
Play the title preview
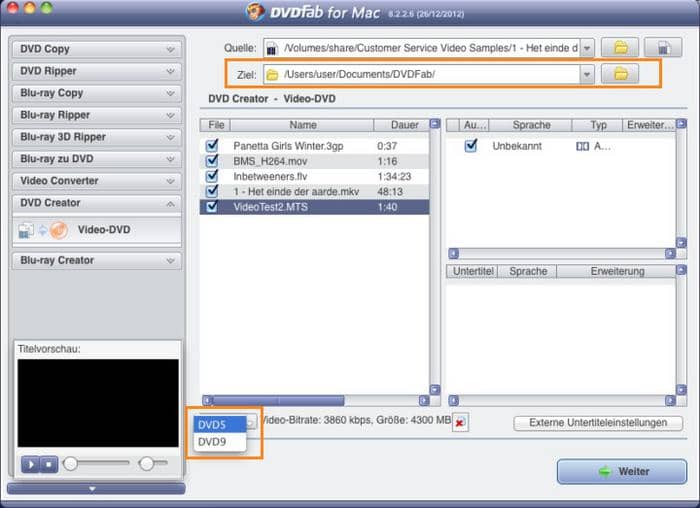(x=30, y=464)
